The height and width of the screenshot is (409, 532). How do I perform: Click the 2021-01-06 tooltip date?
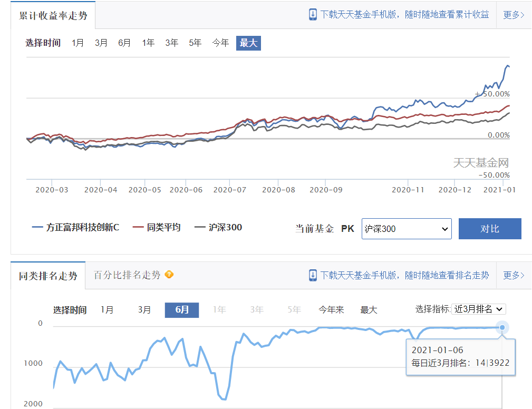437,350
